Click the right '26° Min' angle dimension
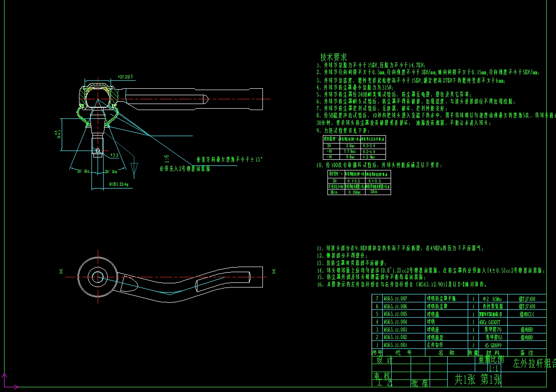Screen dimensions: 556x392 coord(111,171)
